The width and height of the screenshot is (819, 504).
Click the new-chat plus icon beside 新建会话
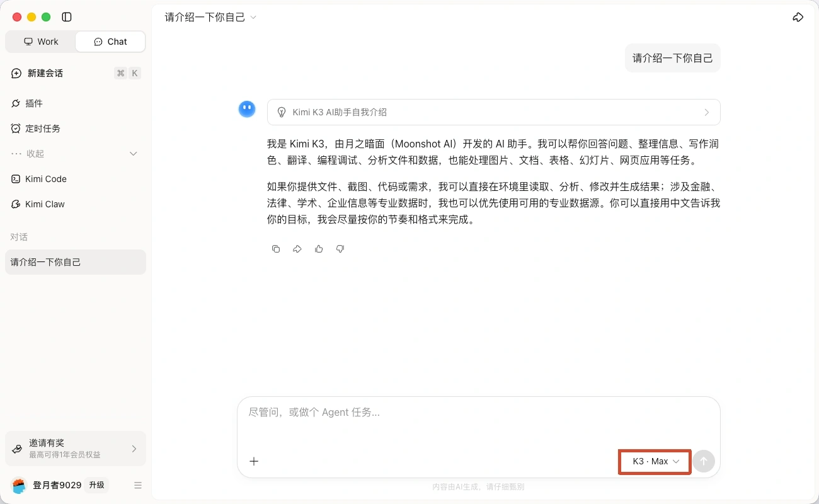pos(16,73)
